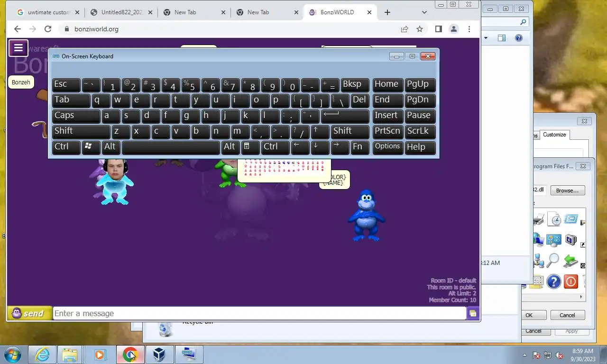Select the BonziWORLD tab

point(340,12)
